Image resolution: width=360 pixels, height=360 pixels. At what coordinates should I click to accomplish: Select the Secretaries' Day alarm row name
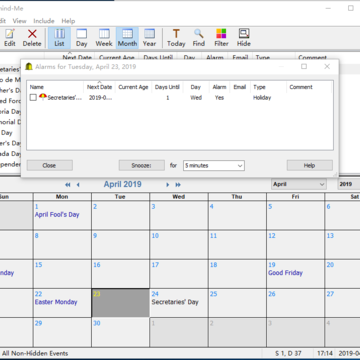click(x=64, y=98)
